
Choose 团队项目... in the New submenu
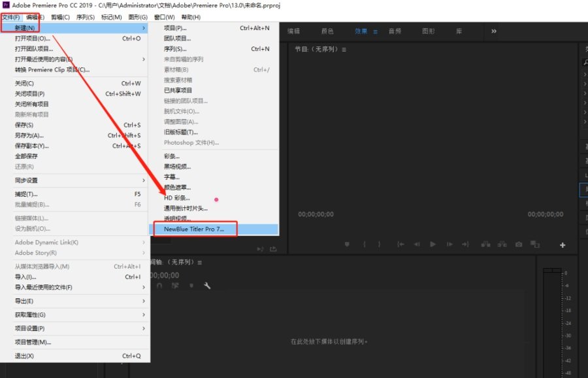[x=214, y=39]
